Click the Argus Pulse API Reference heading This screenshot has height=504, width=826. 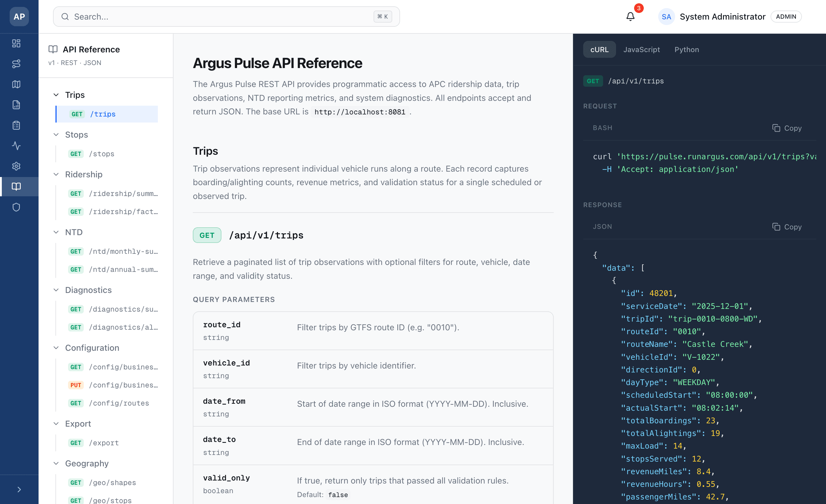pos(277,63)
